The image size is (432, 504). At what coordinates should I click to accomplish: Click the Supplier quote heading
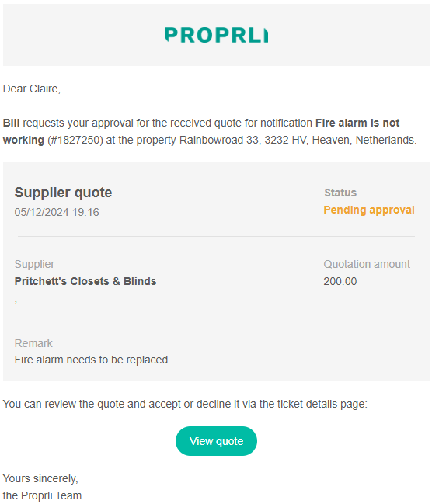click(x=63, y=193)
